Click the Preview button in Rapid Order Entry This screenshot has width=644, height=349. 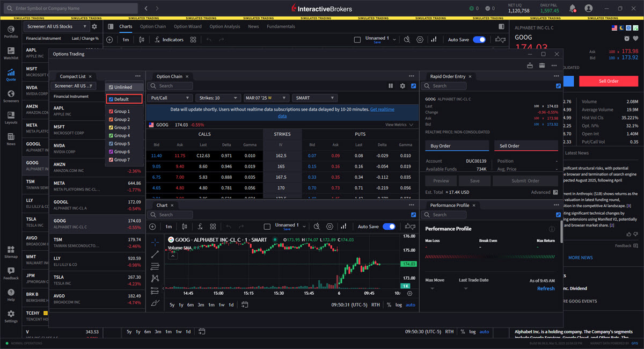point(441,181)
